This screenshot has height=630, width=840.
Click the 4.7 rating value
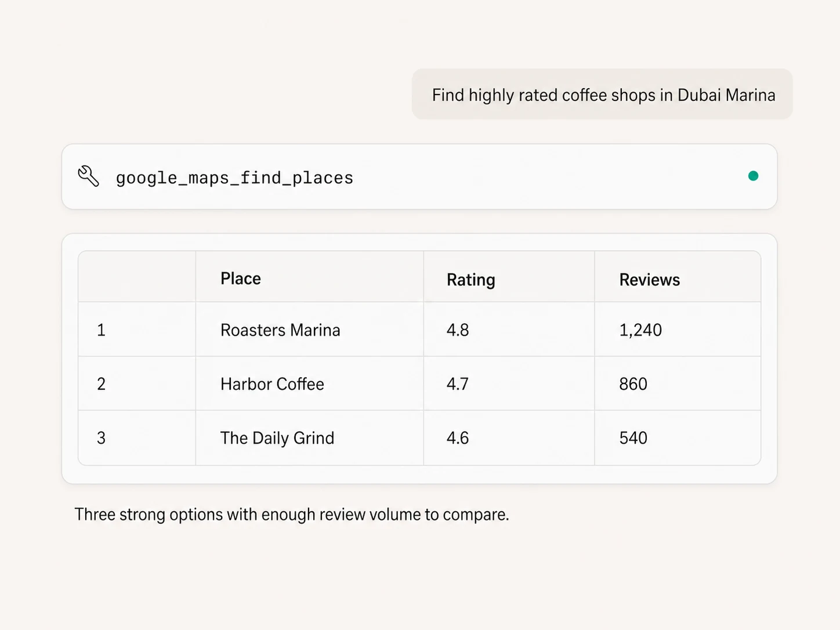[458, 384]
